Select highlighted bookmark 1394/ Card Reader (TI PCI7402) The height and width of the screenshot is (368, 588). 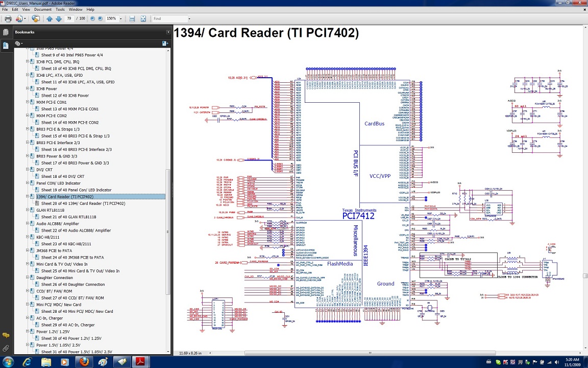tap(64, 197)
